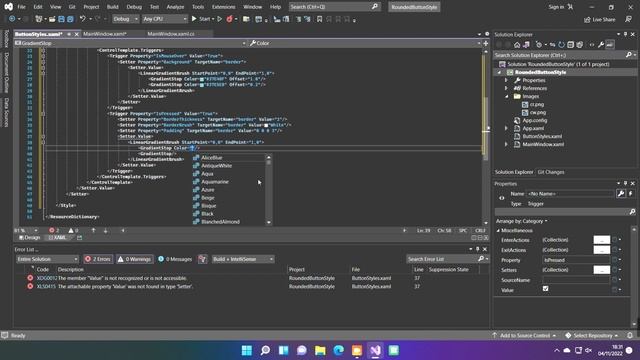The width and height of the screenshot is (640, 360).
Task: Click the Solution Explorer properties wrench icon
Action: [601, 45]
